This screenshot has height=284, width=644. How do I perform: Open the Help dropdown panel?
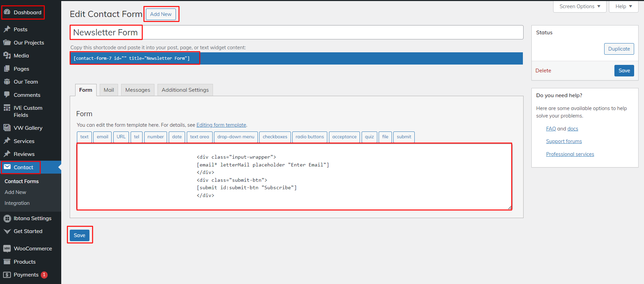coord(623,6)
